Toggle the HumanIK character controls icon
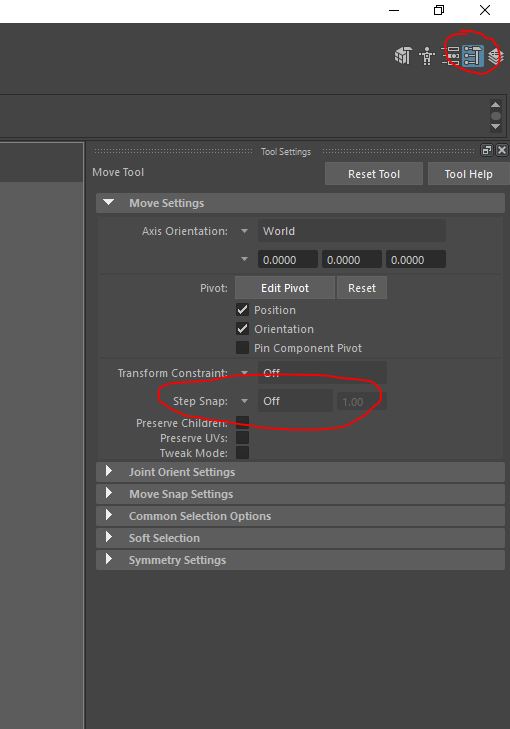Screen dimensions: 510x729 click(x=426, y=56)
